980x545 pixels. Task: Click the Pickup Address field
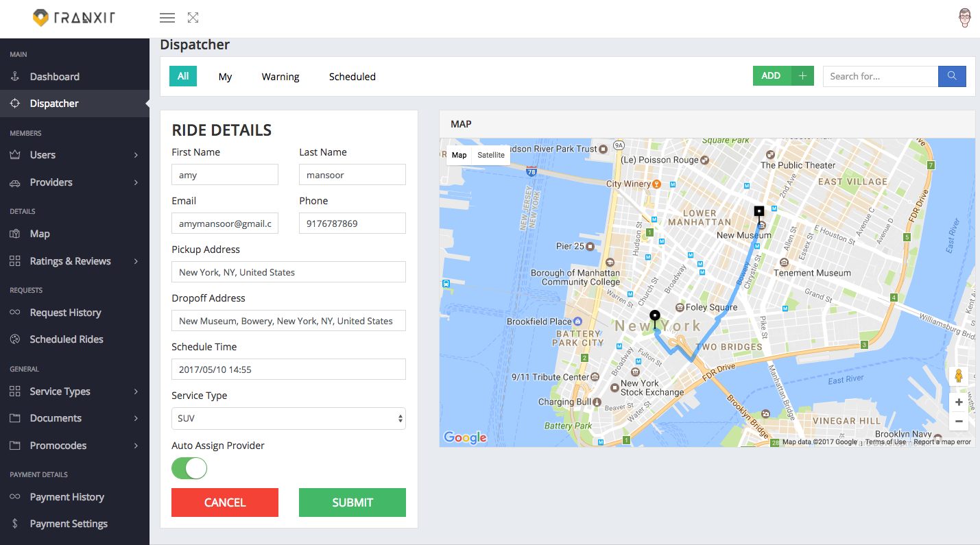point(289,272)
